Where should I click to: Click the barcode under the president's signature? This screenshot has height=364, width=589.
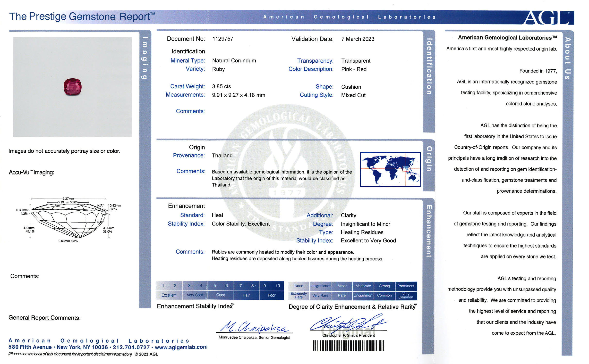pos(348,346)
